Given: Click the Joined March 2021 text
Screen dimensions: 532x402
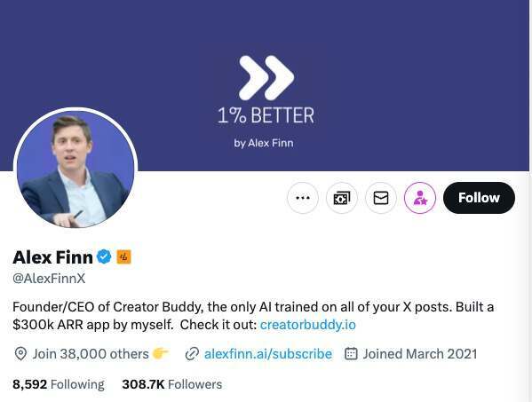Looking at the screenshot, I should pyautogui.click(x=420, y=354).
